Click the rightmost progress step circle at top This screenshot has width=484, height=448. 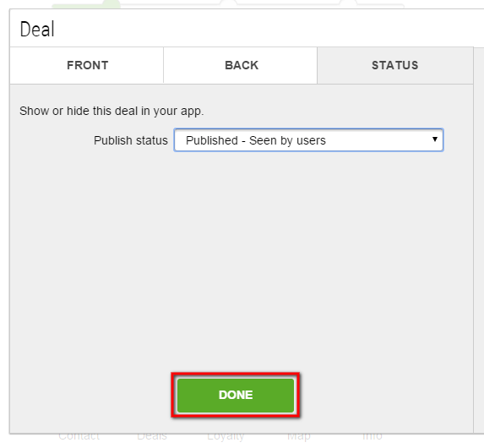[348, 3]
